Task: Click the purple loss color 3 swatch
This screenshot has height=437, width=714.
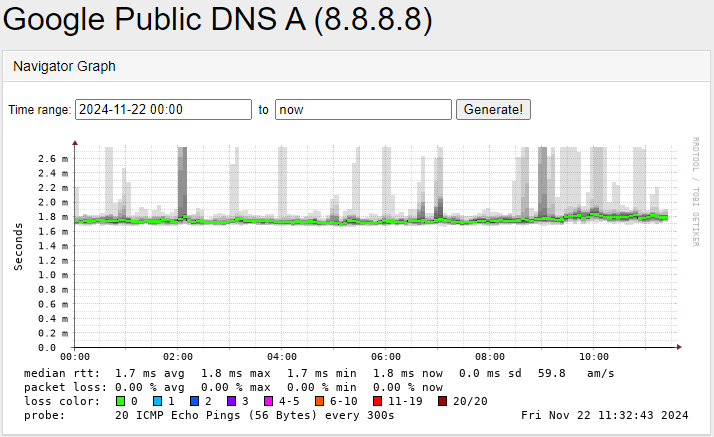Action: point(231,401)
